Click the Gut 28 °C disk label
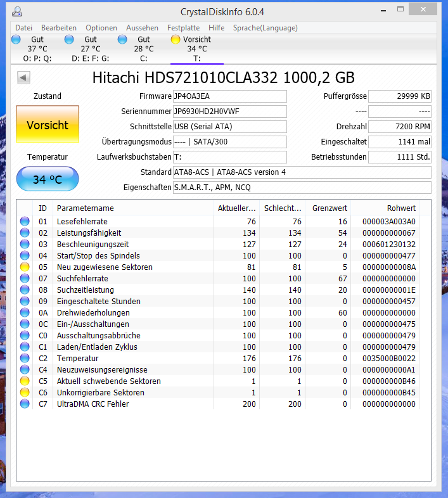 [x=144, y=44]
